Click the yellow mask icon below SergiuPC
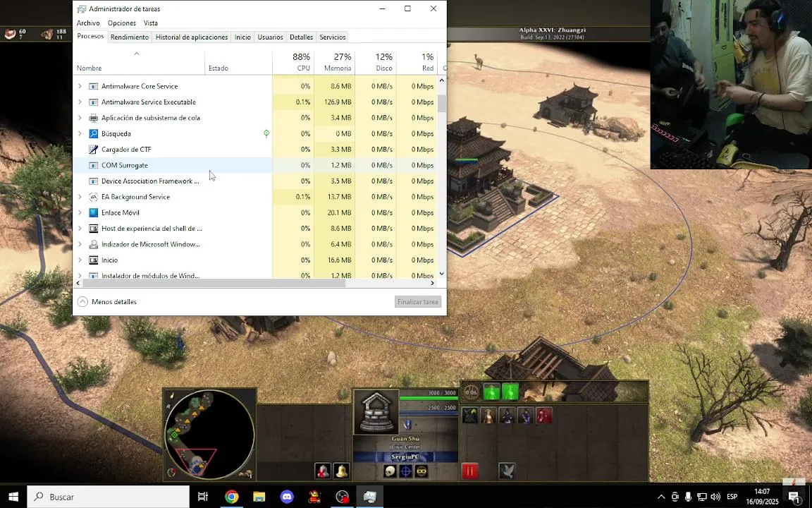This screenshot has width=812, height=508. coord(422,471)
